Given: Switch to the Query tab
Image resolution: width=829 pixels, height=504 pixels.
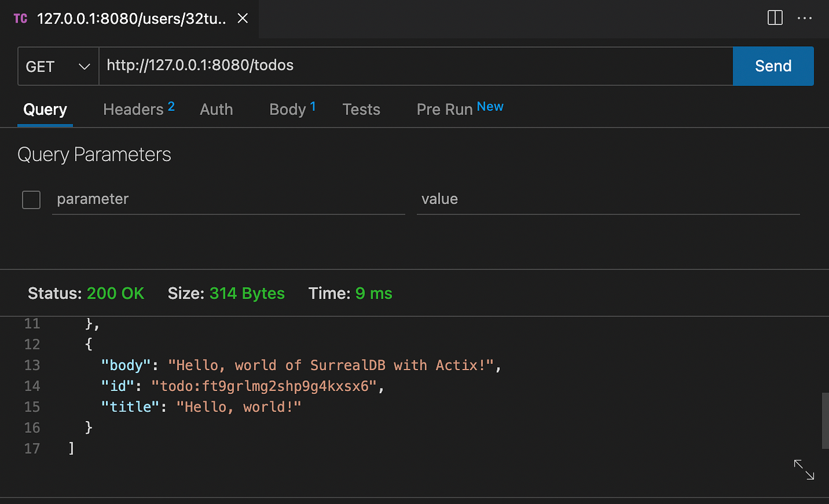Looking at the screenshot, I should coord(45,110).
